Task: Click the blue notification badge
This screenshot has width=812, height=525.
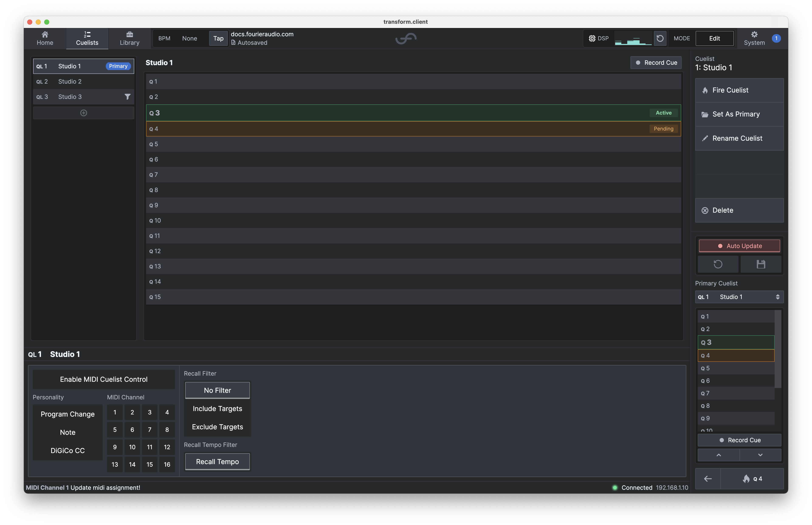Action: (776, 38)
